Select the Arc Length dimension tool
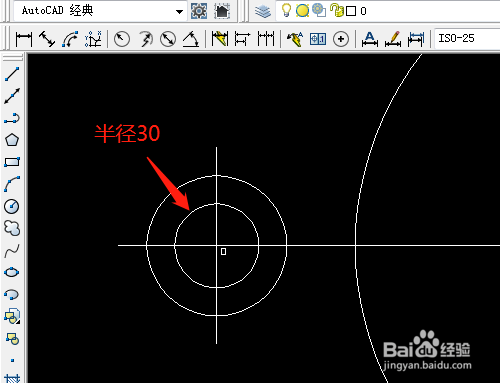This screenshot has width=500, height=383. tap(70, 39)
